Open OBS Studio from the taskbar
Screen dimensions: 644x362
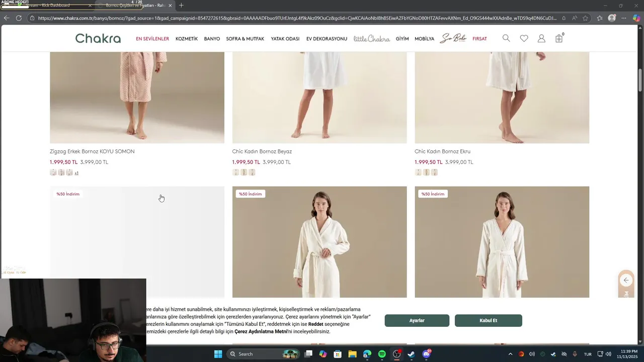[396, 354]
